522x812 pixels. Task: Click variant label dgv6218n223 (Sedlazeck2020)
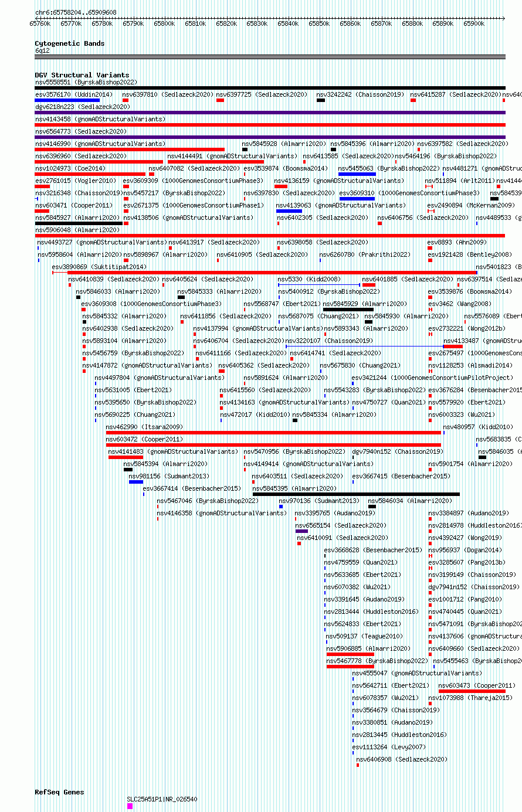pos(83,107)
